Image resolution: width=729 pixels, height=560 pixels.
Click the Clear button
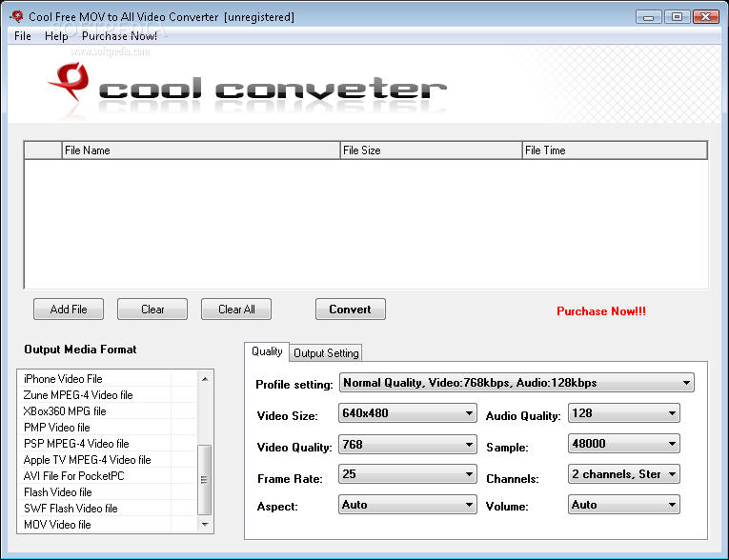(x=152, y=309)
